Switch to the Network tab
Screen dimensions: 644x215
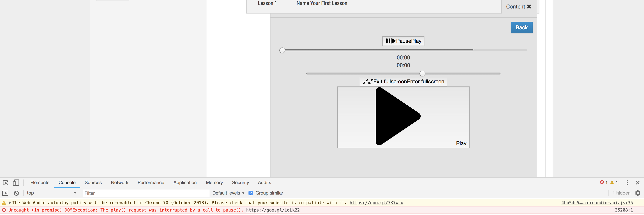point(119,183)
